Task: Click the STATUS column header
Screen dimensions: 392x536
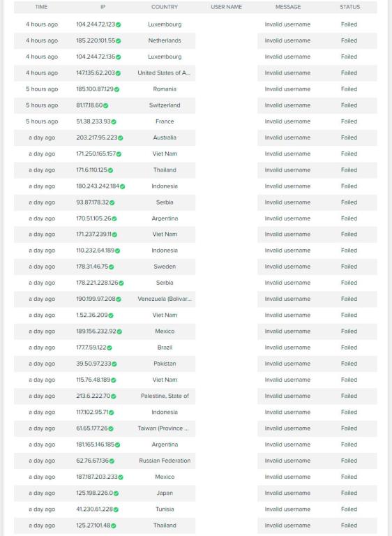Action: (349, 7)
